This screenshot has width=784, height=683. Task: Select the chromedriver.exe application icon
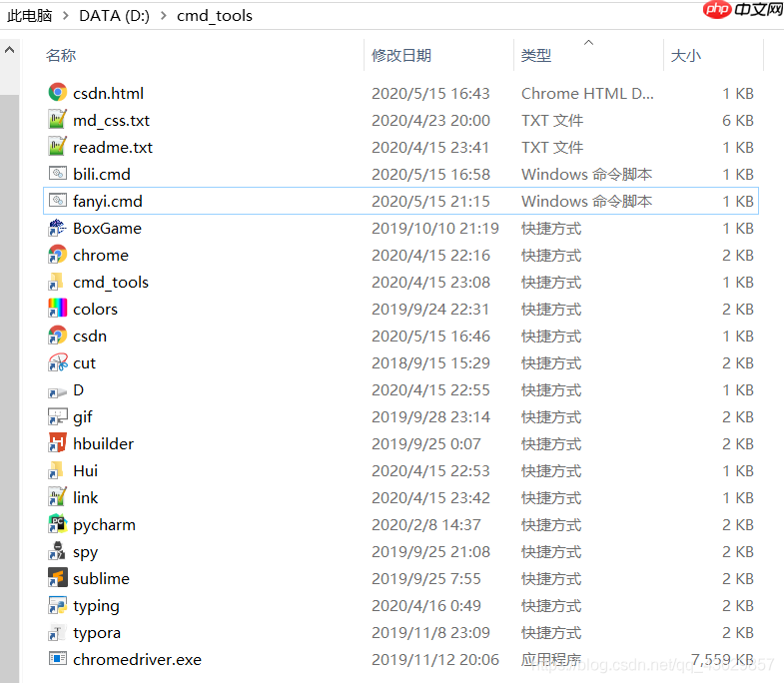coord(57,659)
